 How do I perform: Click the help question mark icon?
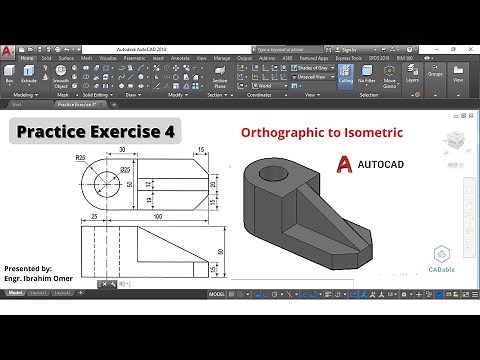coord(410,50)
